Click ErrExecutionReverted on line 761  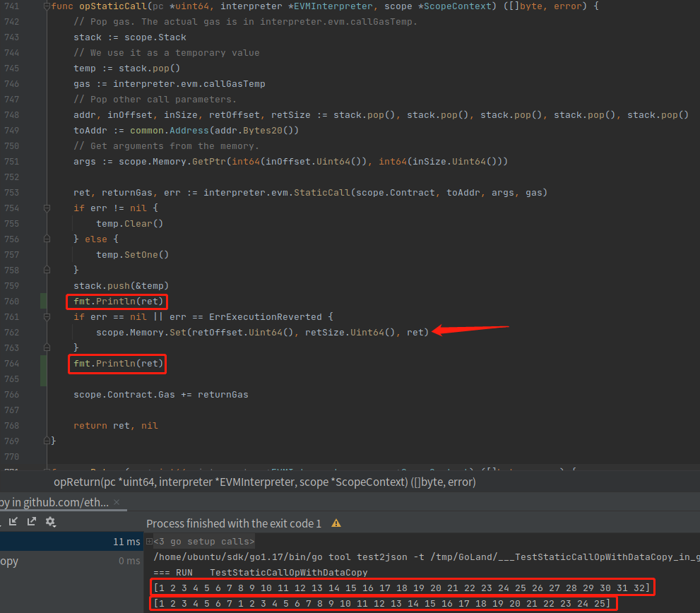coord(265,317)
